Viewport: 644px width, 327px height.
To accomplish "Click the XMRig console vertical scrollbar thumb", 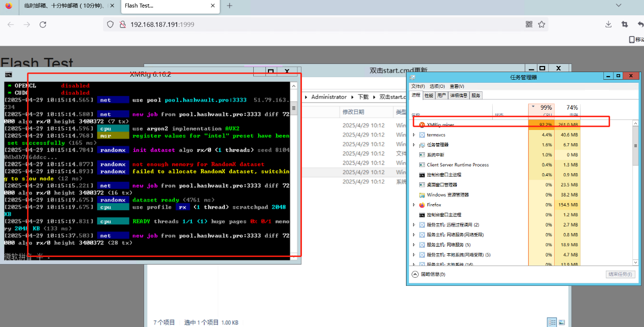I will coord(294,109).
